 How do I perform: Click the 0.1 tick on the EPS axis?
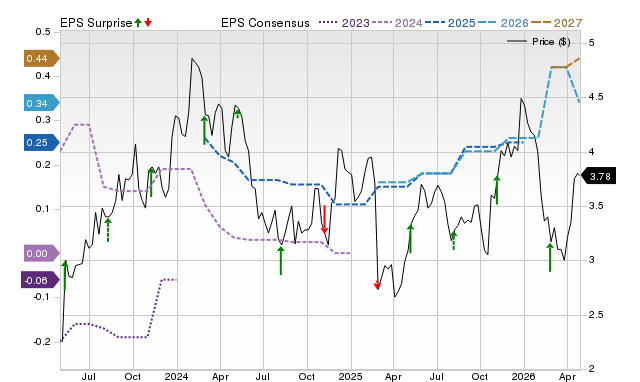[43, 209]
